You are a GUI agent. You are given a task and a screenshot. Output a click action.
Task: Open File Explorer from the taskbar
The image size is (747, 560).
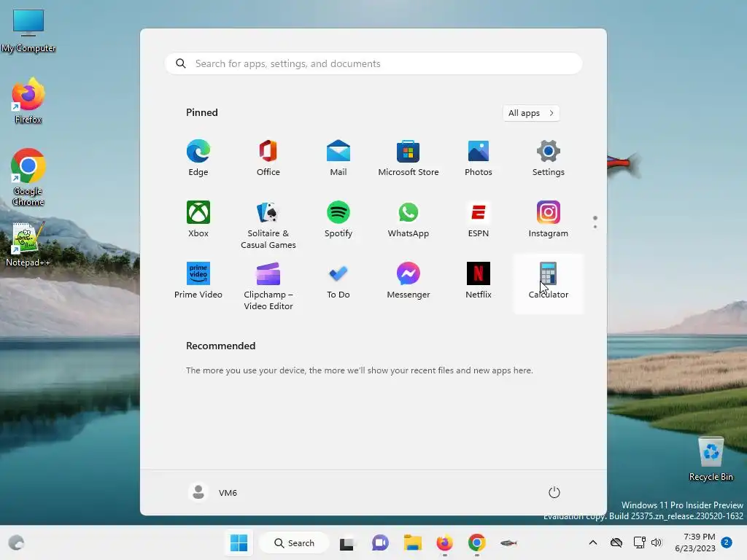coord(413,542)
